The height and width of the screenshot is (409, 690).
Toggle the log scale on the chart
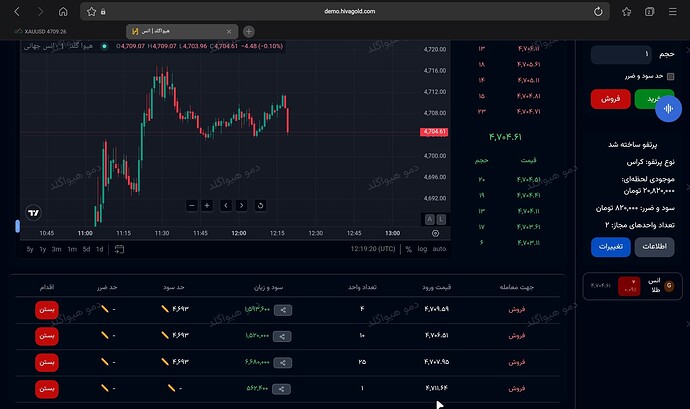coord(422,249)
